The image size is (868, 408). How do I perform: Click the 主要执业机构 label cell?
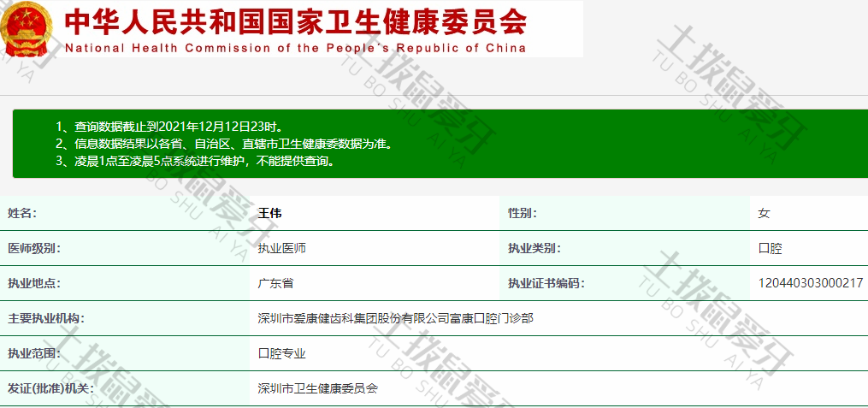(x=125, y=318)
